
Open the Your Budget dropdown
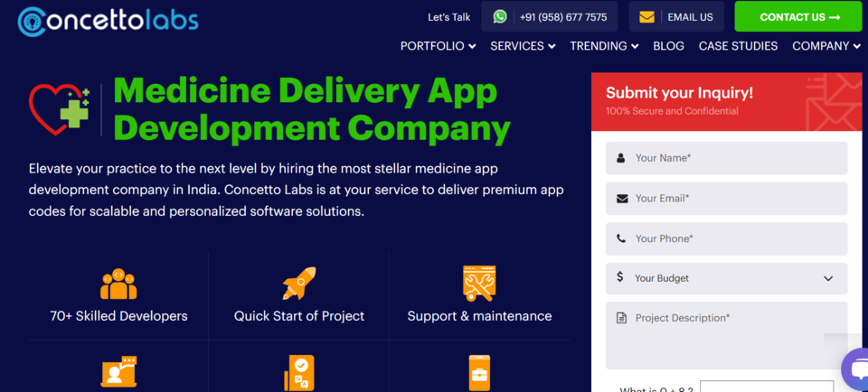pyautogui.click(x=726, y=278)
